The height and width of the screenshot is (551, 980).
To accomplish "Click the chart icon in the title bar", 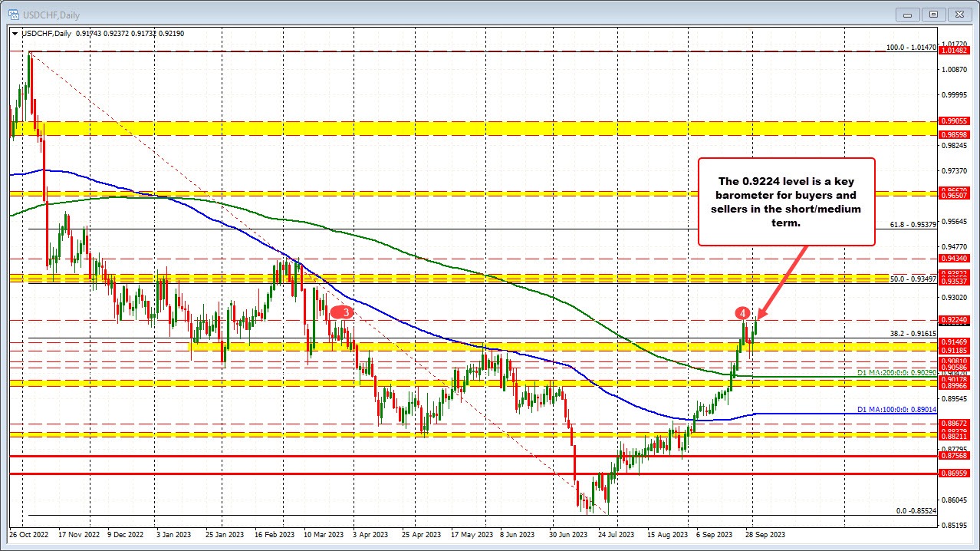I will [x=12, y=15].
